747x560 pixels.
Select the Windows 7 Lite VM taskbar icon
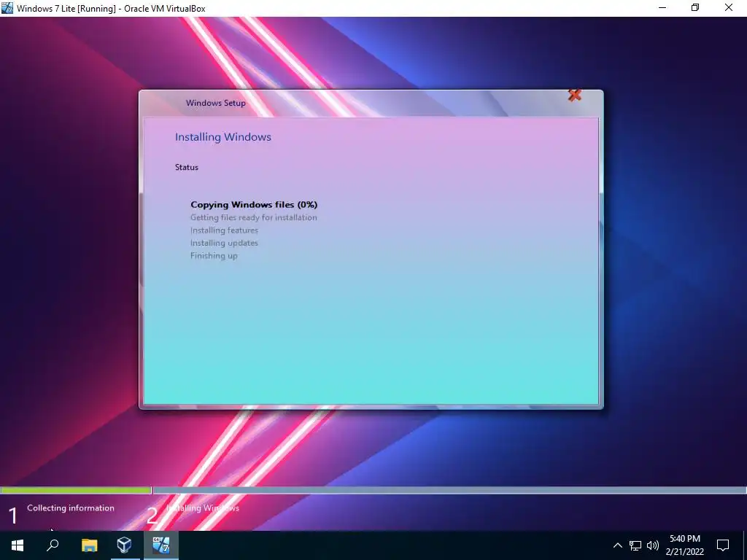(x=161, y=545)
